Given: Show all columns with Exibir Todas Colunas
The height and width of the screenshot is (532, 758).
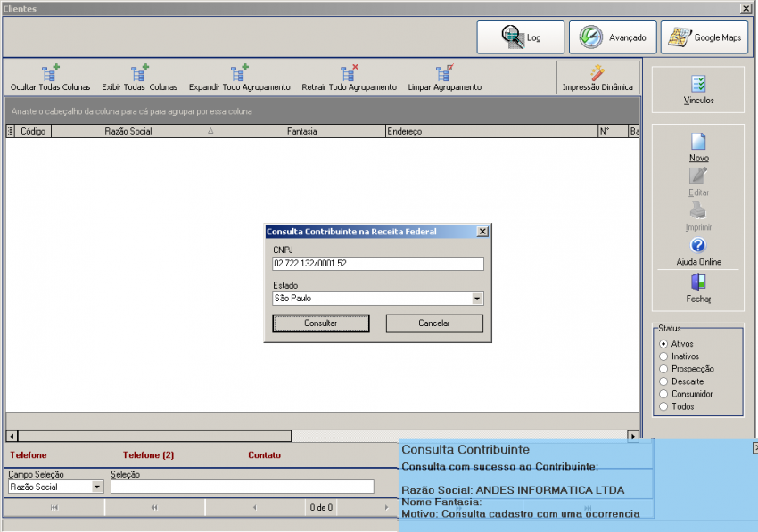Looking at the screenshot, I should (x=140, y=78).
